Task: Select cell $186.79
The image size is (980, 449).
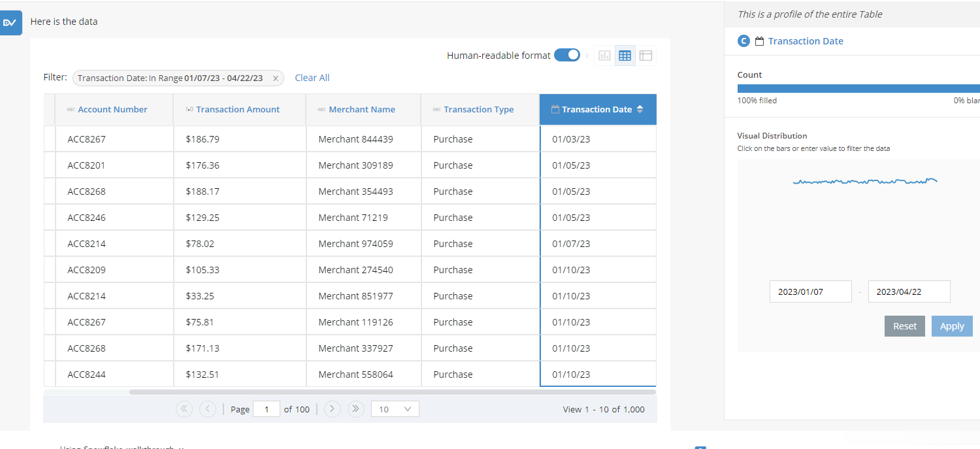Action: [x=240, y=139]
